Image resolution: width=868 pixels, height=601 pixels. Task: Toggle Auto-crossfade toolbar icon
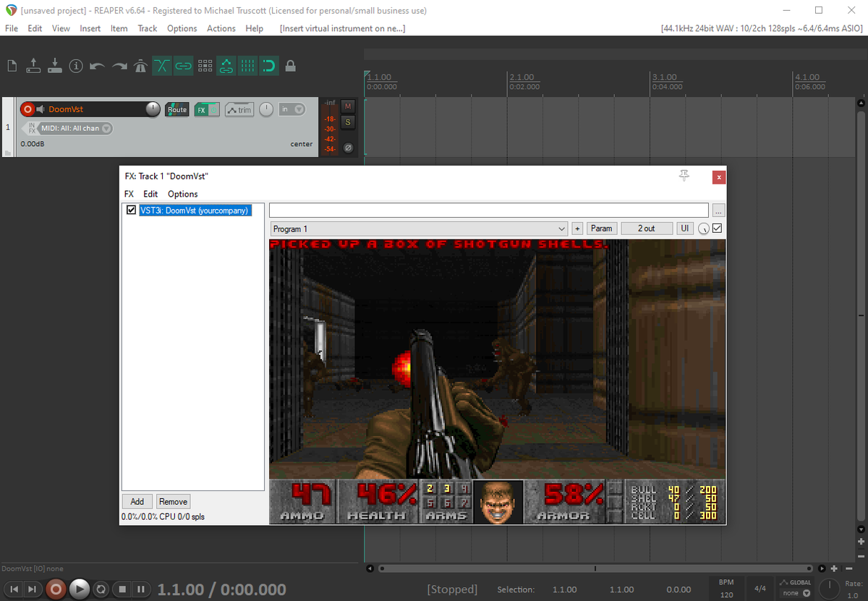tap(162, 67)
